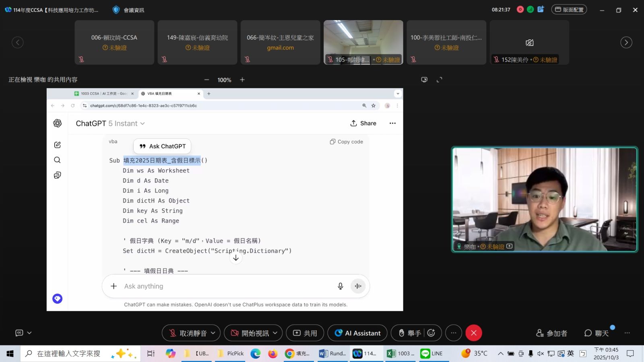Open the 參加者 participants panel
This screenshot has width=644, height=362.
[x=551, y=333]
